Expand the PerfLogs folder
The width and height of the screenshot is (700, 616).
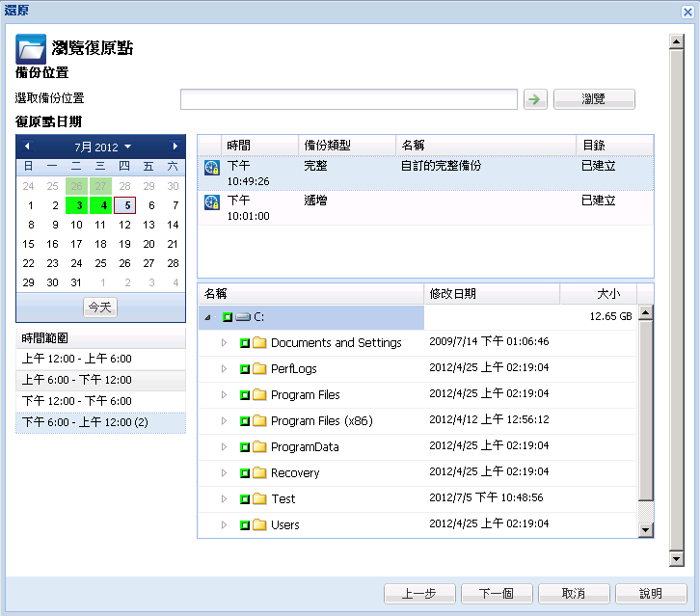click(x=225, y=369)
